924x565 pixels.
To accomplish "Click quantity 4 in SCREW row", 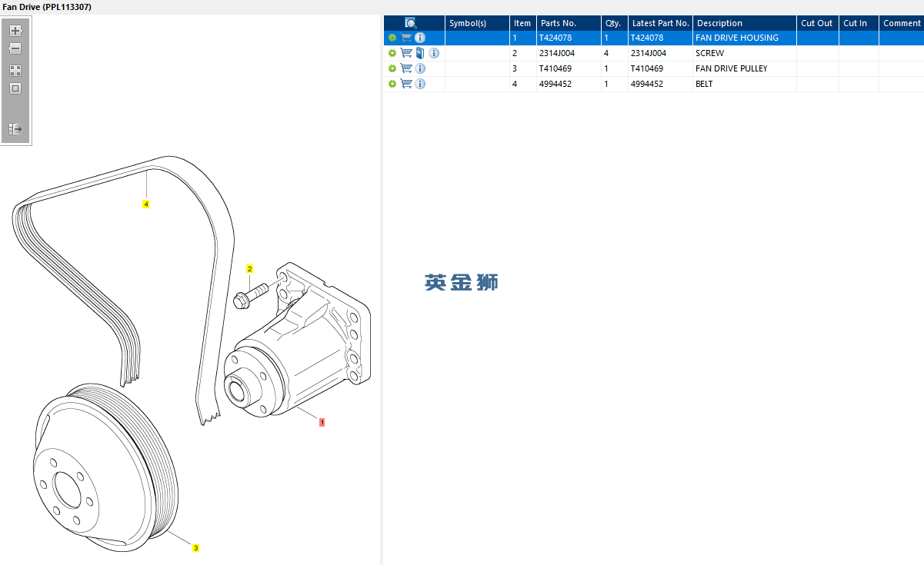I will 615,53.
